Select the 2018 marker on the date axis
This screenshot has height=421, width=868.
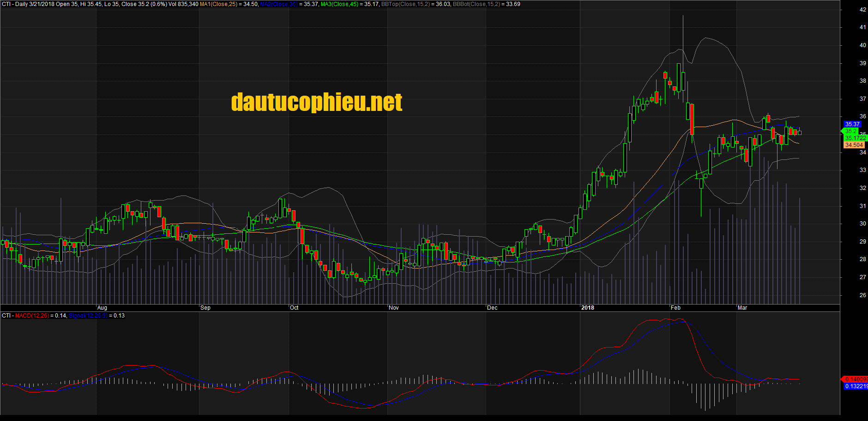tap(588, 308)
